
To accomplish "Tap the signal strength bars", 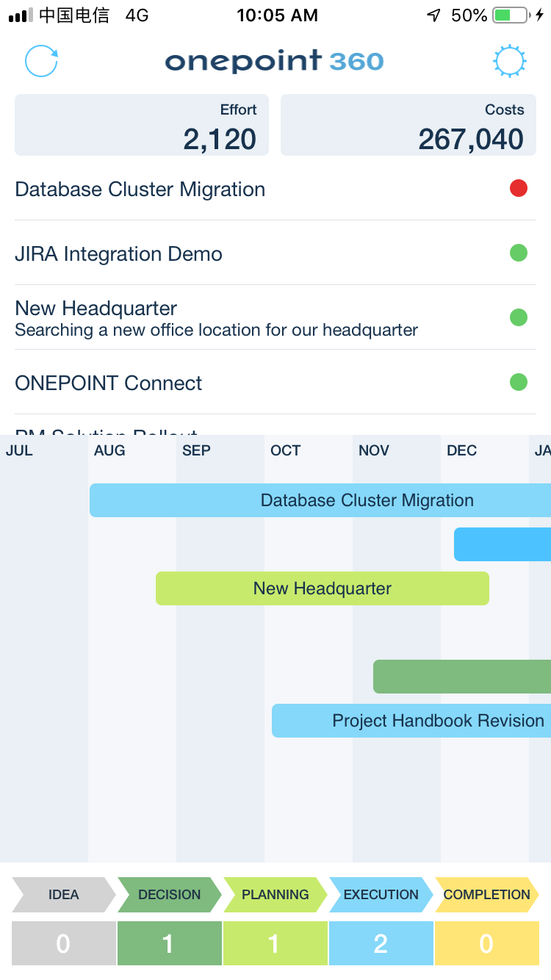I will pyautogui.click(x=20, y=15).
